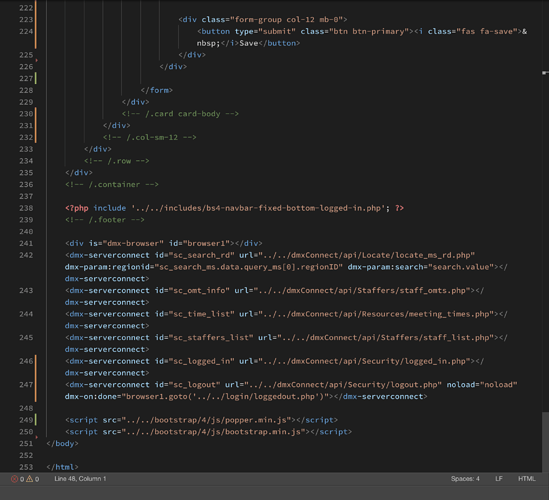
Task: Change the LF line ending setting
Action: (499, 479)
